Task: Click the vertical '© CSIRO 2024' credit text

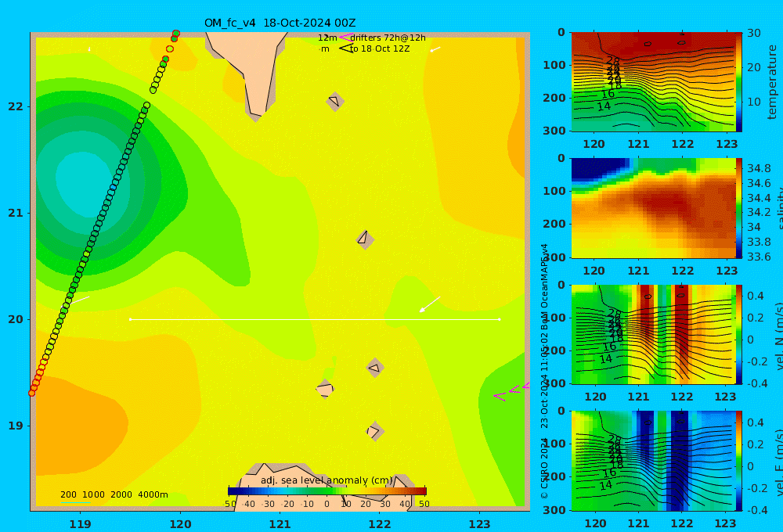Action: pos(544,469)
